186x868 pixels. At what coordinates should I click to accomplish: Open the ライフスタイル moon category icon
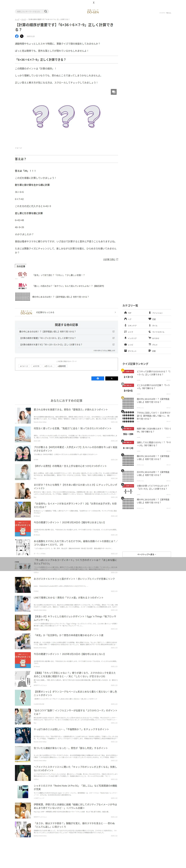150,332
